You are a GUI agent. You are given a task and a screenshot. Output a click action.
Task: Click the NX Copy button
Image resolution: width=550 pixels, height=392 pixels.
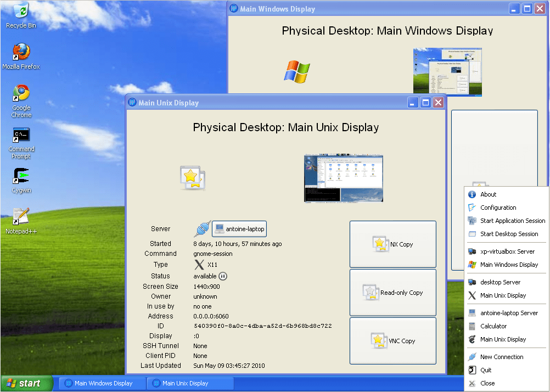(x=392, y=244)
